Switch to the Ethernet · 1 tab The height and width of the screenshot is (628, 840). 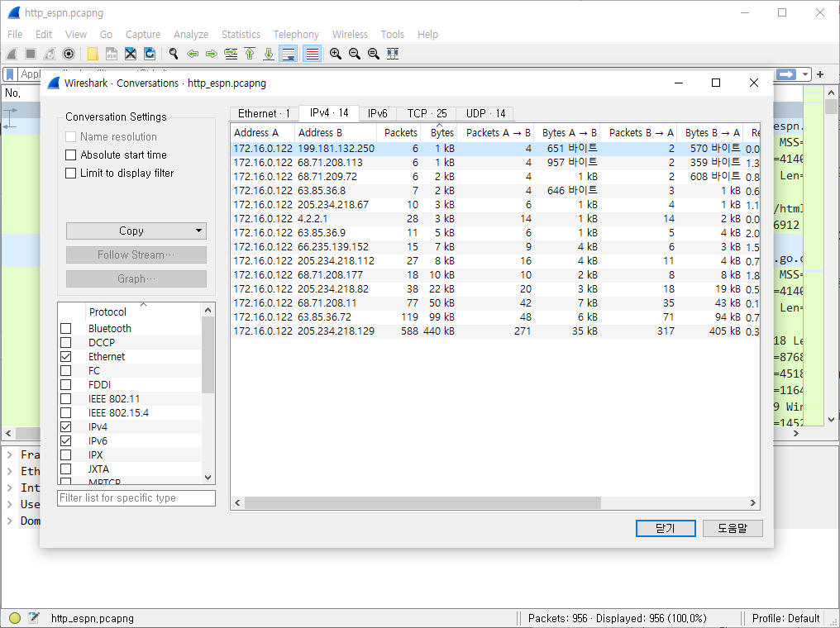coord(264,113)
